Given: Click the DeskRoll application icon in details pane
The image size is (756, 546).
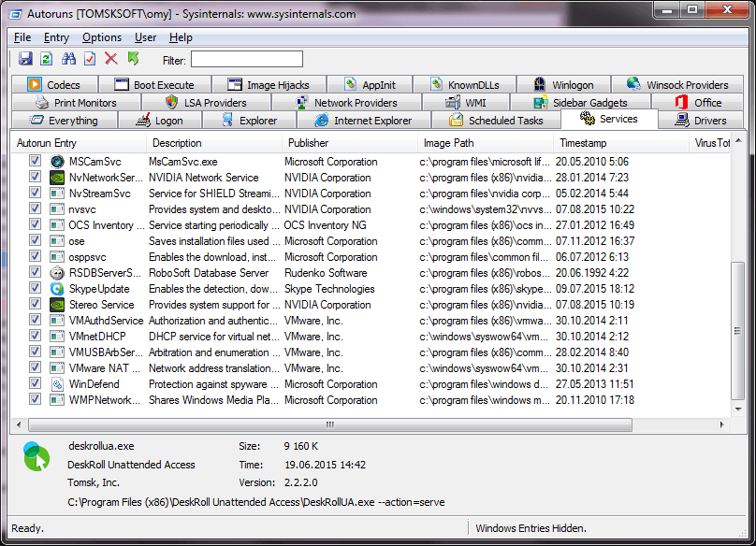Looking at the screenshot, I should pos(36,456).
